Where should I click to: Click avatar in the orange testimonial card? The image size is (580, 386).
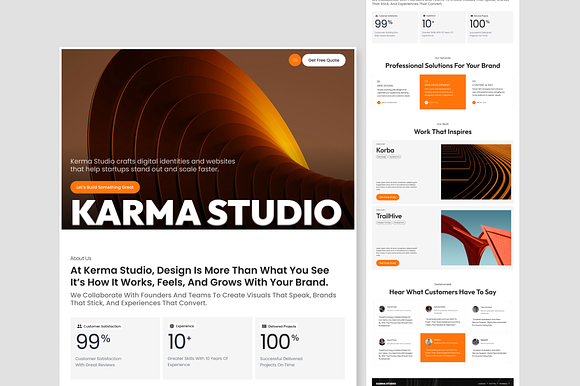point(429,341)
